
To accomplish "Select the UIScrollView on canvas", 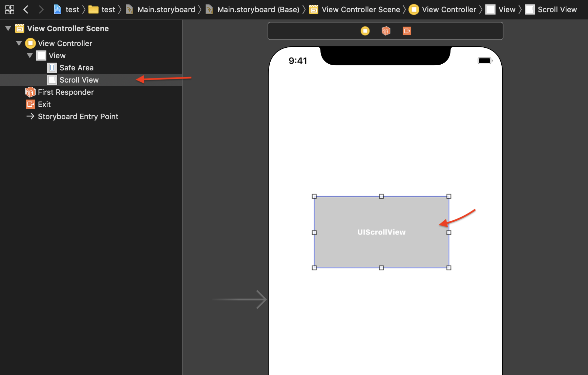I will (381, 232).
